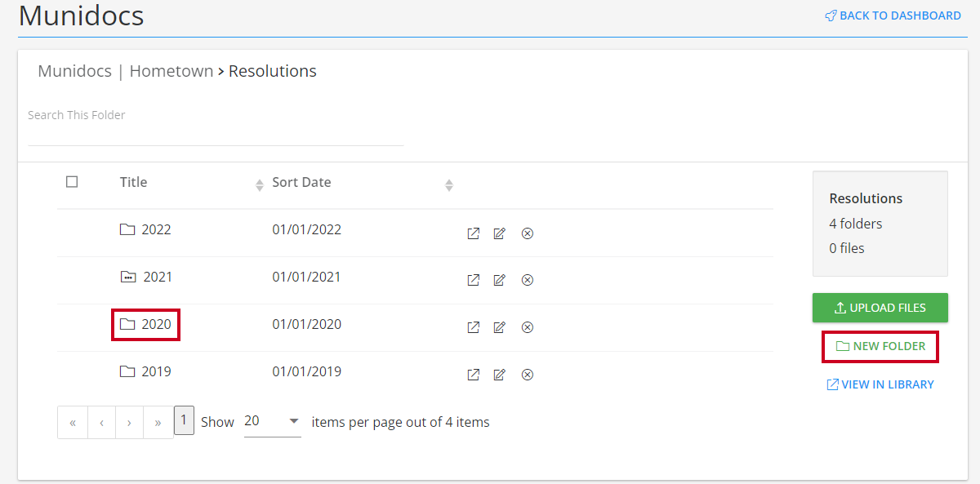
Task: Open the 2021 folder title
Action: pos(158,277)
